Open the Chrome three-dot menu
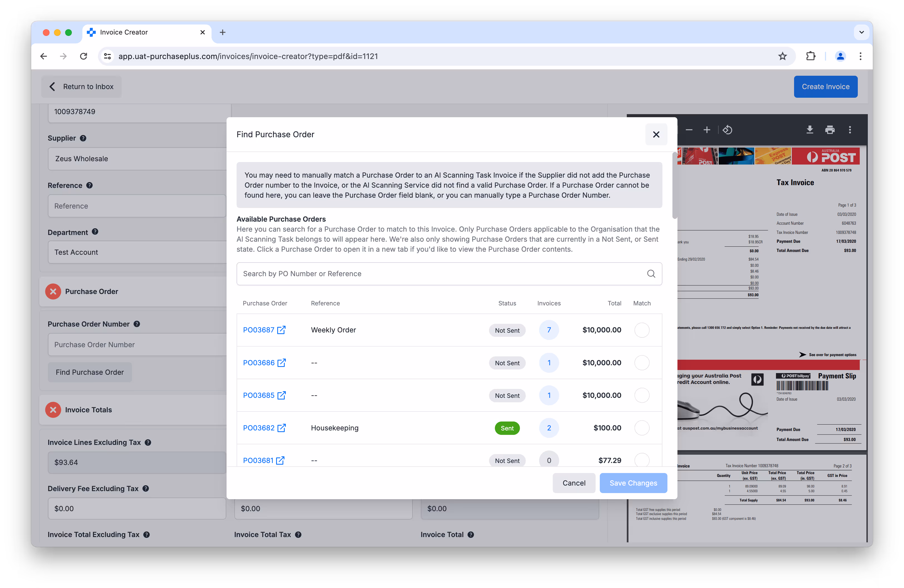This screenshot has height=588, width=904. pyautogui.click(x=860, y=56)
